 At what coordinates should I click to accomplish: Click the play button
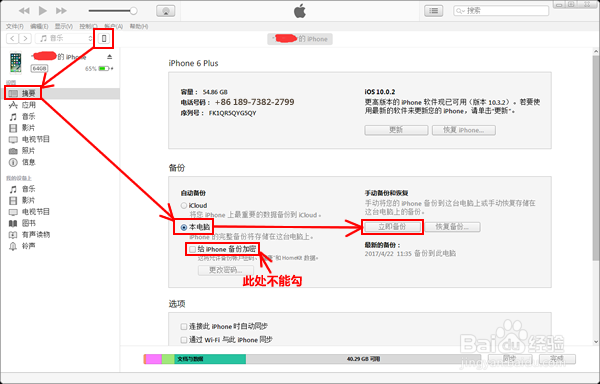point(43,11)
